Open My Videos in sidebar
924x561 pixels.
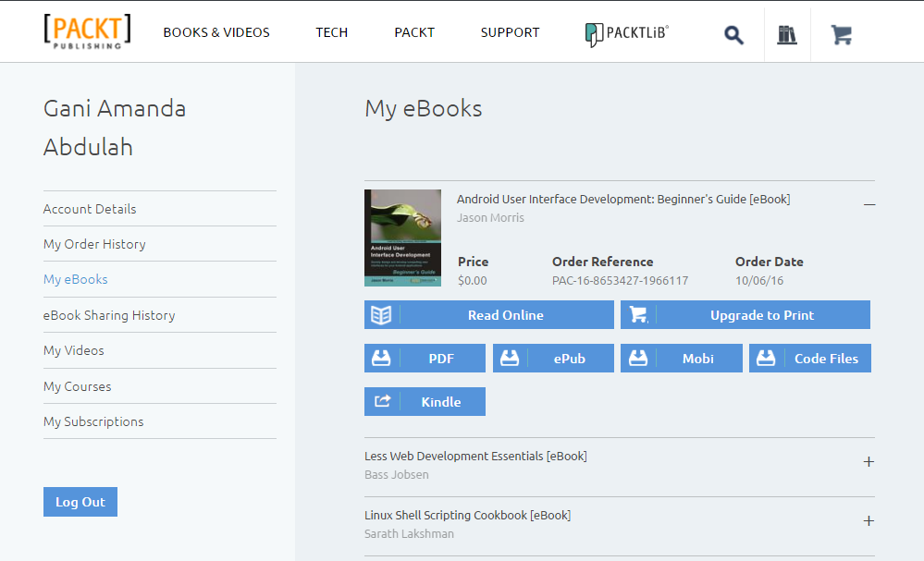tap(74, 351)
